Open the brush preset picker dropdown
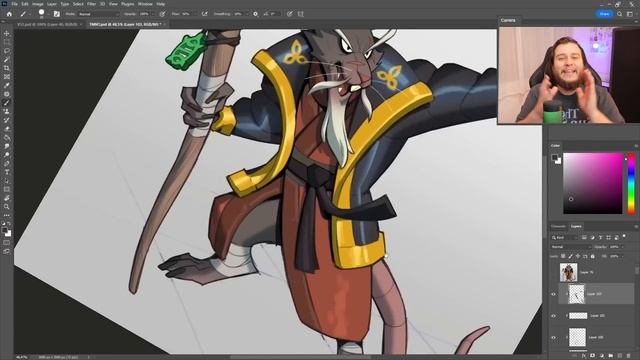The image size is (640, 360). [x=49, y=14]
